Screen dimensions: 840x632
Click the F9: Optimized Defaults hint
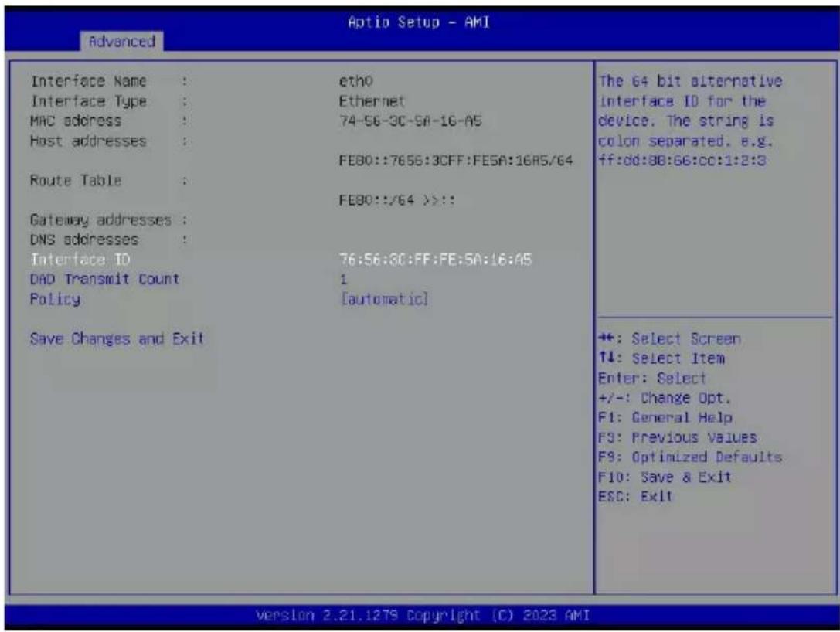(690, 457)
